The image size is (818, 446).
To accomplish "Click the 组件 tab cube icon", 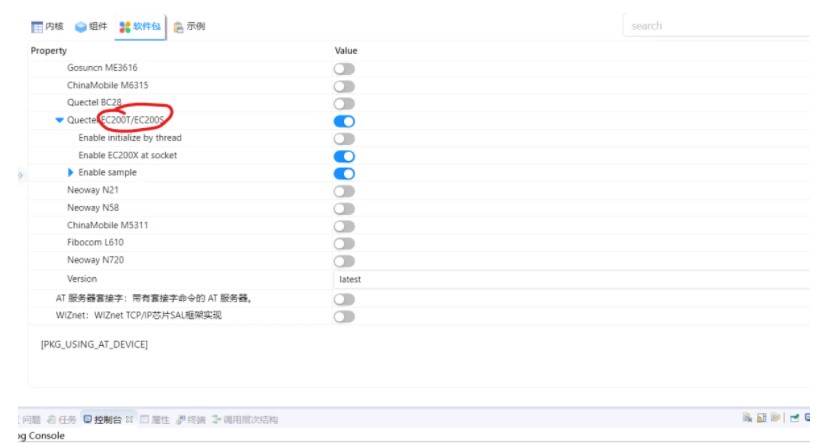I will (x=80, y=27).
